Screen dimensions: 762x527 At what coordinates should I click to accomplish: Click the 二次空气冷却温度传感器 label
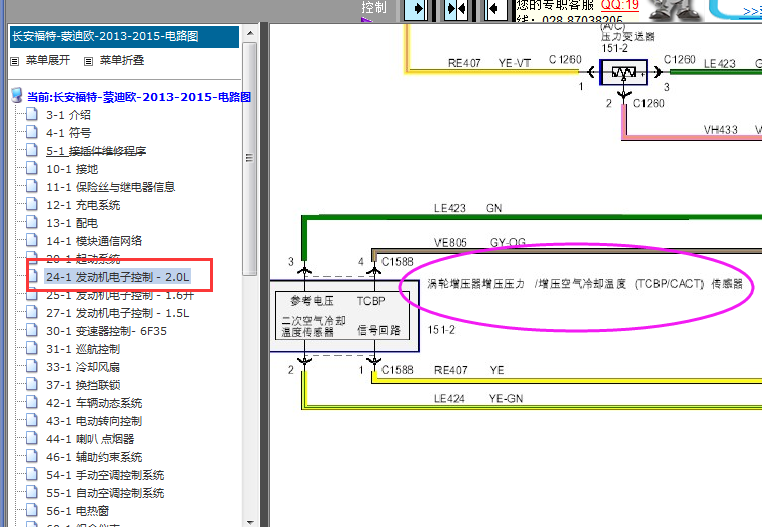click(313, 326)
